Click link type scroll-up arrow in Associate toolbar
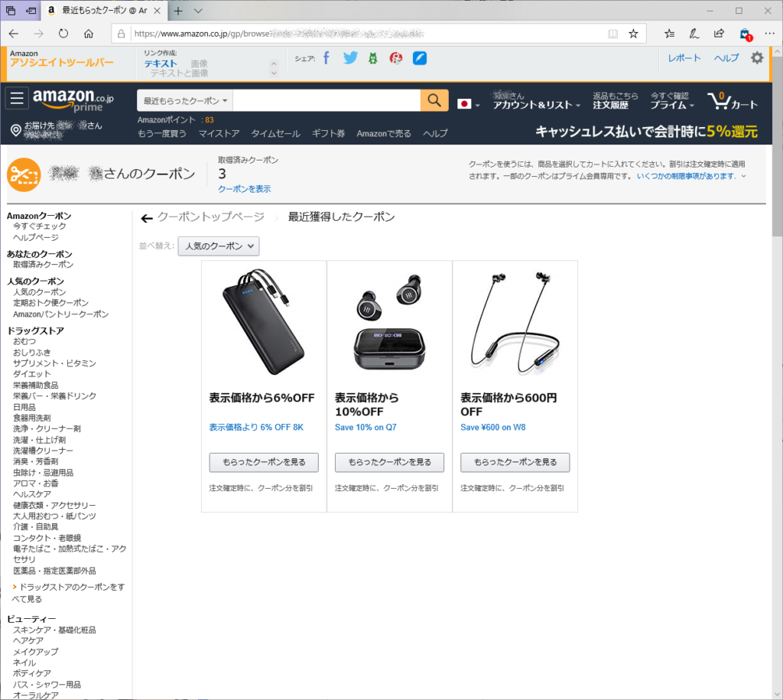Screen dimensions: 783x700 274,63
